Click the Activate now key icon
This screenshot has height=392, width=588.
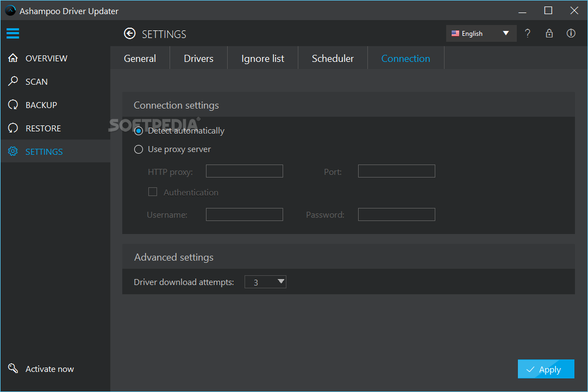13,369
